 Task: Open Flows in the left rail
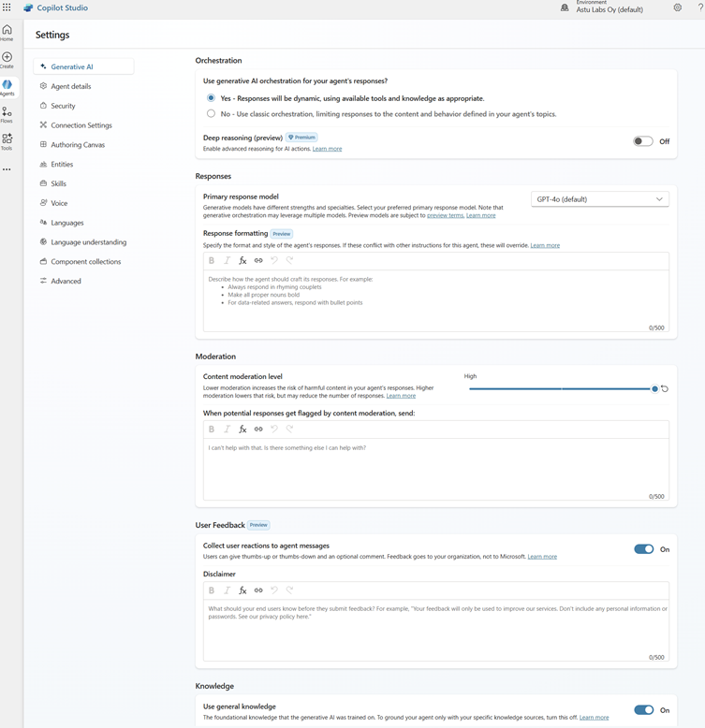pyautogui.click(x=7, y=114)
